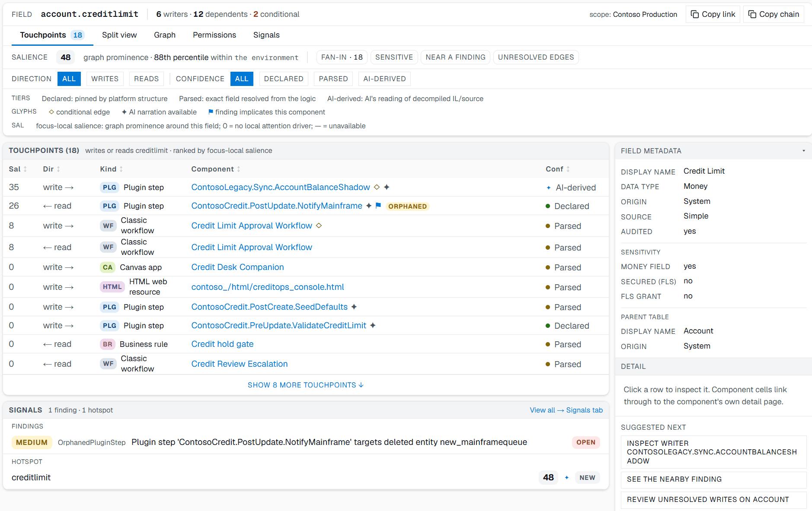Open the Touchpoints tab
This screenshot has width=812, height=511.
click(x=52, y=35)
